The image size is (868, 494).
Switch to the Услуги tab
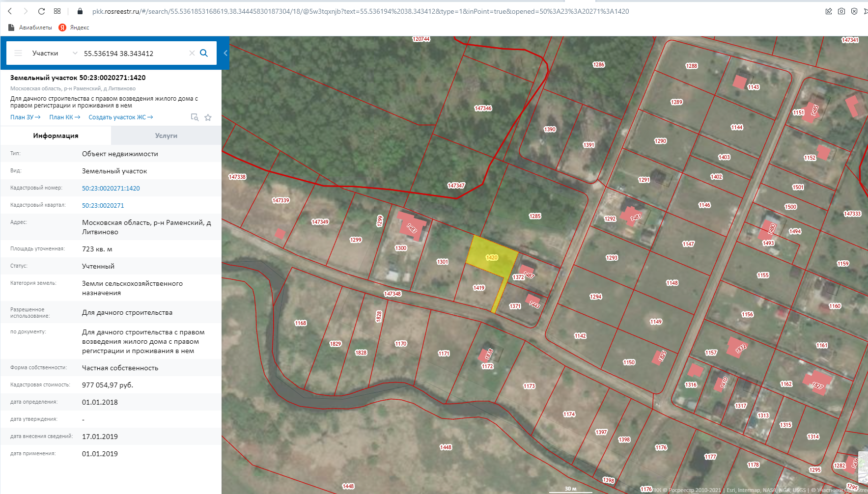pyautogui.click(x=166, y=136)
